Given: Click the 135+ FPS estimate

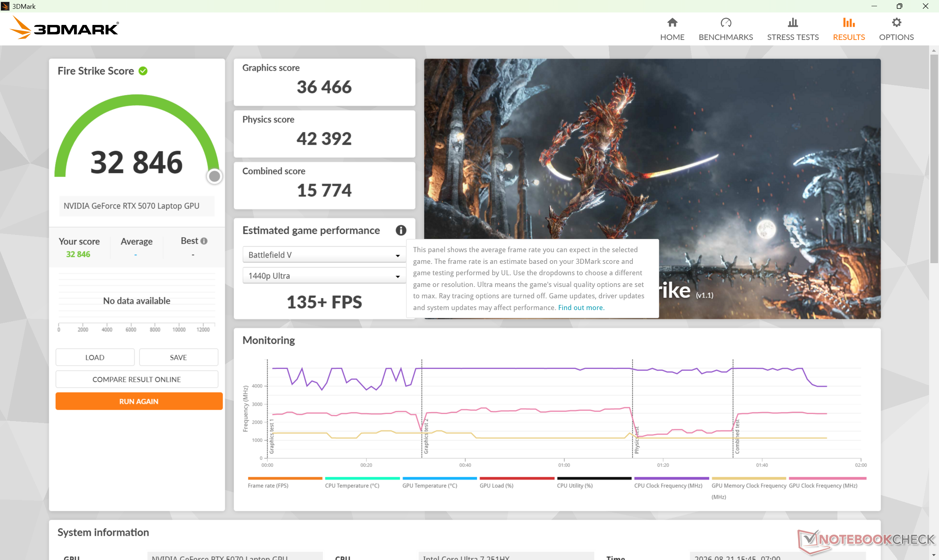Looking at the screenshot, I should tap(324, 302).
